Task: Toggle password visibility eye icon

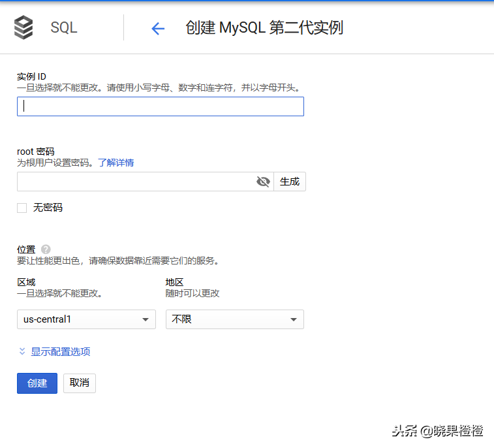Action: click(263, 182)
